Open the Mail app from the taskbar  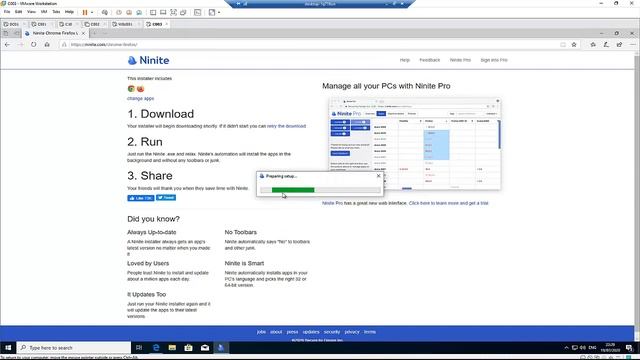click(x=205, y=348)
